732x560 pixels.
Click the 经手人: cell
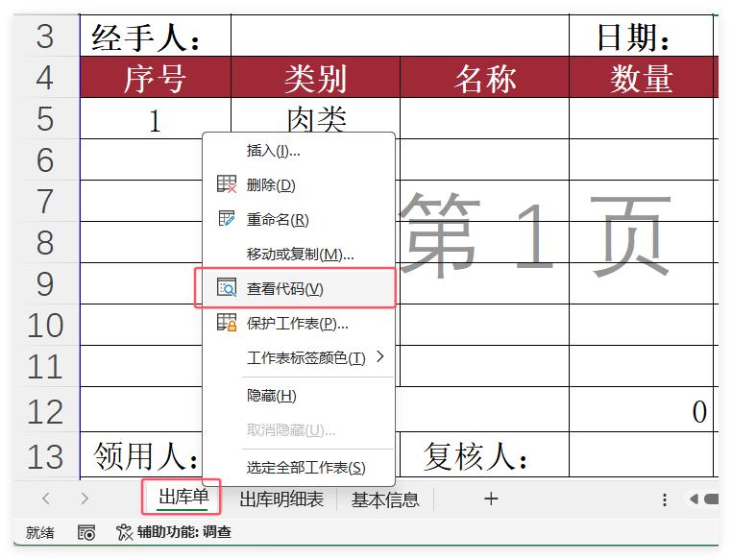(x=156, y=36)
